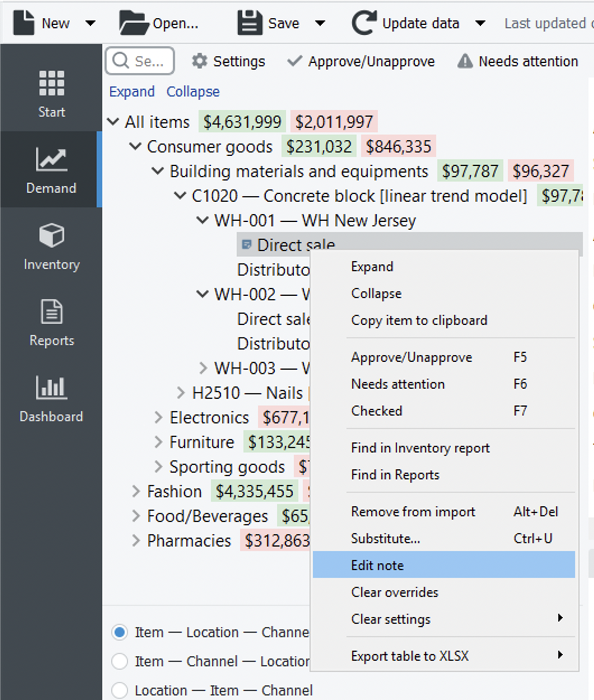Select Item — Location — Channel radio option
The width and height of the screenshot is (594, 700).
[x=119, y=632]
